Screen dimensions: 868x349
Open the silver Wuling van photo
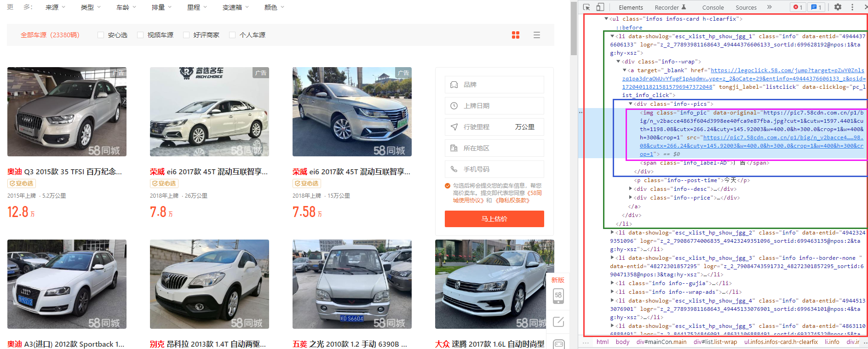(352, 284)
